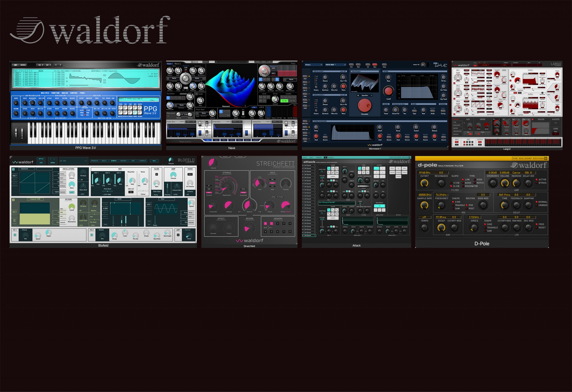Open the Blofeld PRESETS tab
The width and height of the screenshot is (572, 392).
coord(94,161)
